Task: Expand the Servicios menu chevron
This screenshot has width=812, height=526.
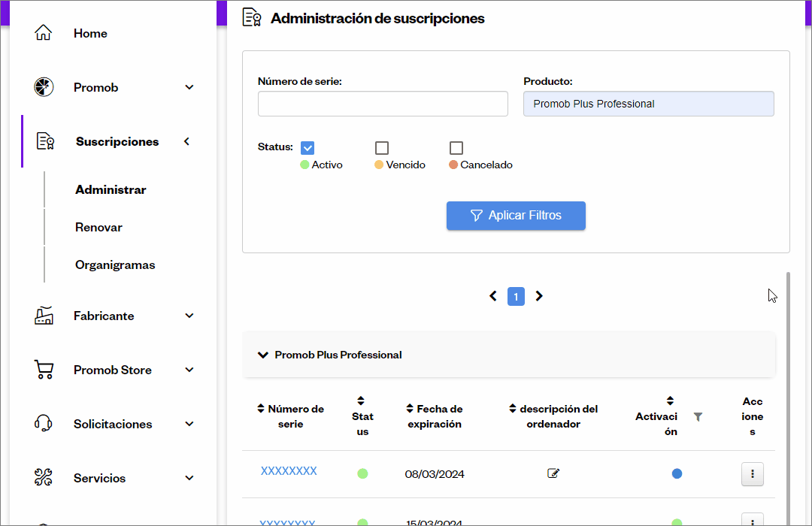Action: click(189, 478)
